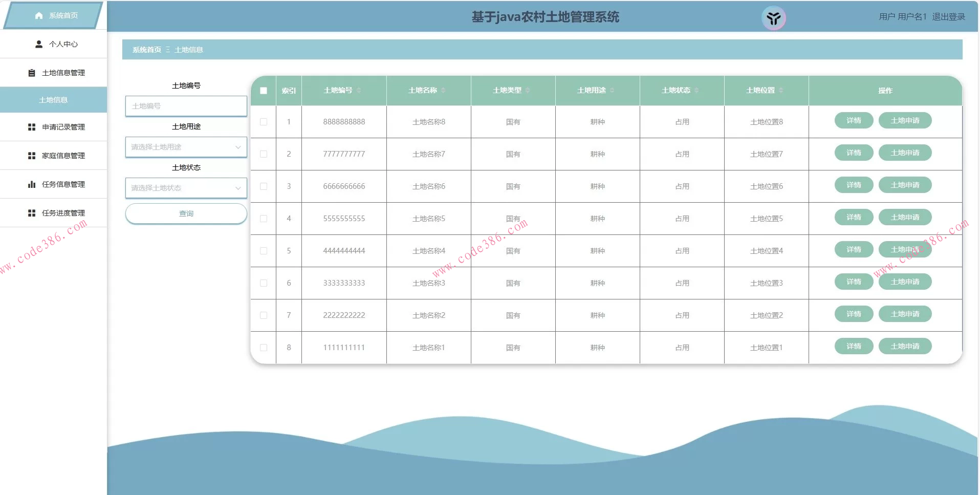Viewport: 980px width, 495px height.
Task: Click 土地申请 for 土地名称6
Action: (x=905, y=185)
